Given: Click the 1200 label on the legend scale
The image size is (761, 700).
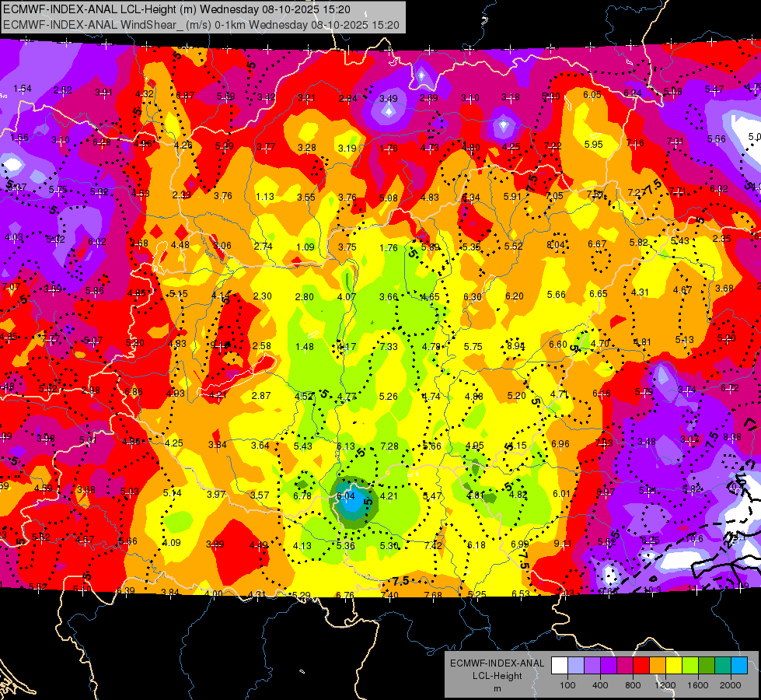Looking at the screenshot, I should coord(665,685).
